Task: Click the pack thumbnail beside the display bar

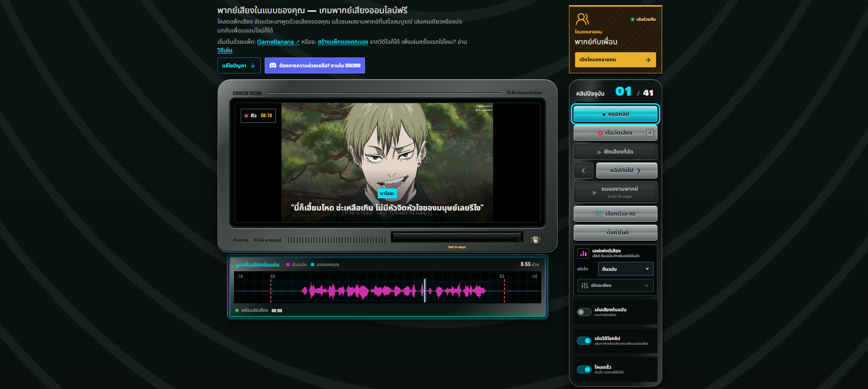Action: click(535, 240)
